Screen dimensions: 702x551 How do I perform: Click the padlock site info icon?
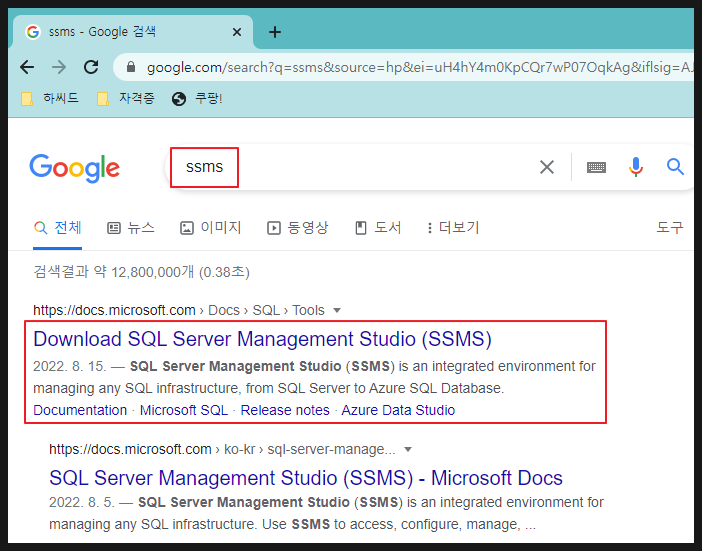coord(131,67)
